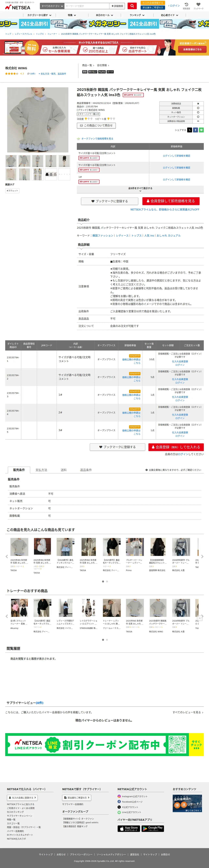Click the star rating 4.3 of WING
Viewport: 209px width, 868px height.
14,73
